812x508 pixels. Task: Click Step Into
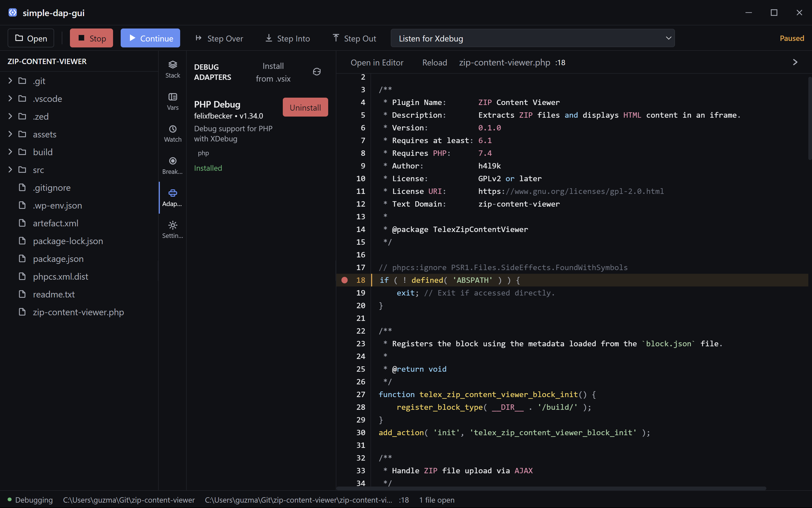click(288, 38)
